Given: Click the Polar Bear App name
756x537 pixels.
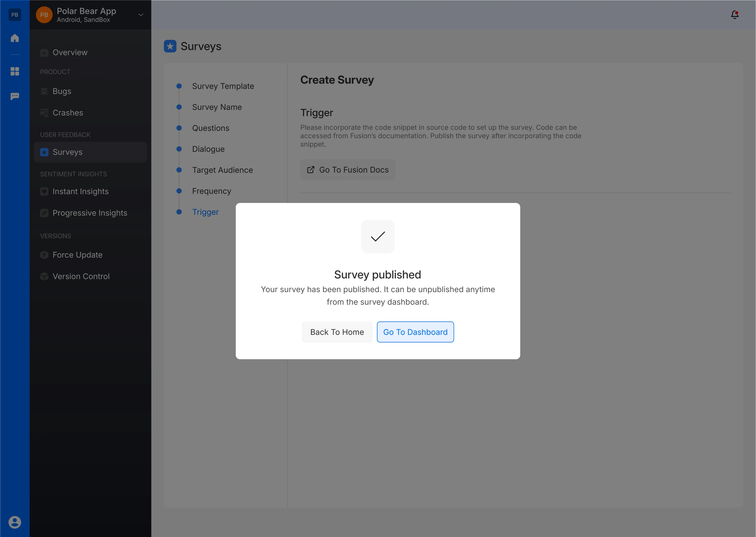Looking at the screenshot, I should pos(86,11).
